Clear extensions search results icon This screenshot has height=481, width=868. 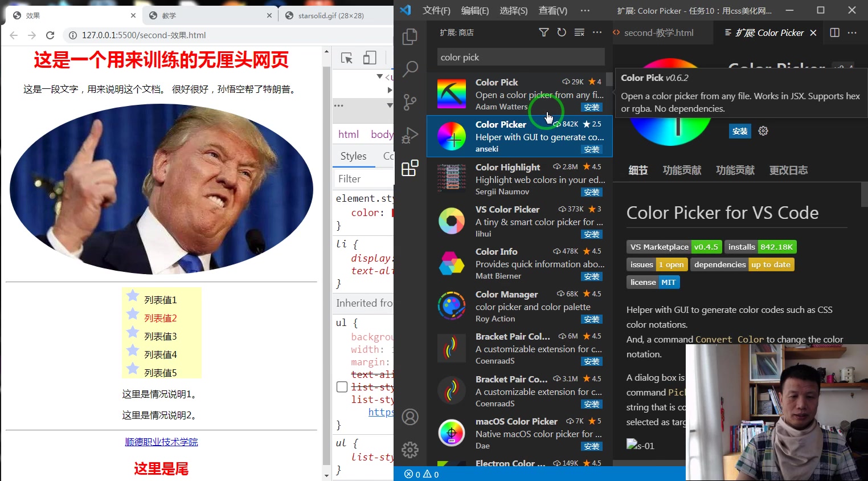click(579, 32)
